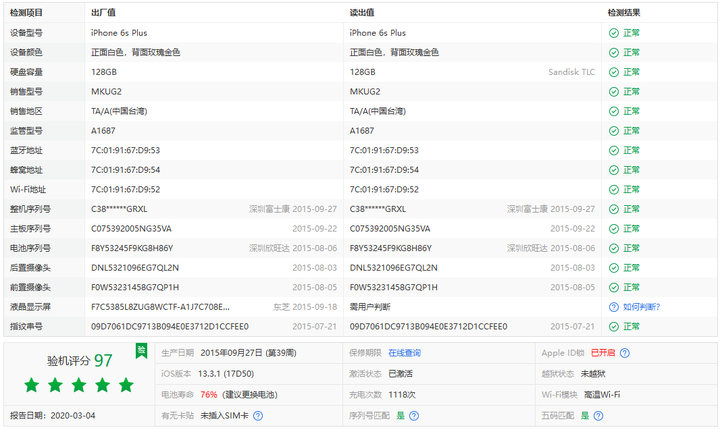Image resolution: width=720 pixels, height=432 pixels.
Task: Click the 2015年09月27日 (第39周) production date
Action: point(248,353)
